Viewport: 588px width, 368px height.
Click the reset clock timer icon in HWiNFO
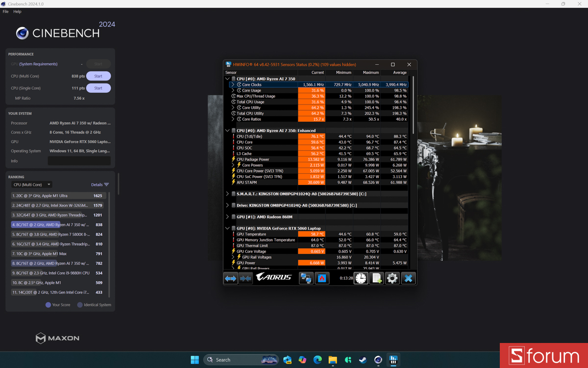[x=361, y=278]
